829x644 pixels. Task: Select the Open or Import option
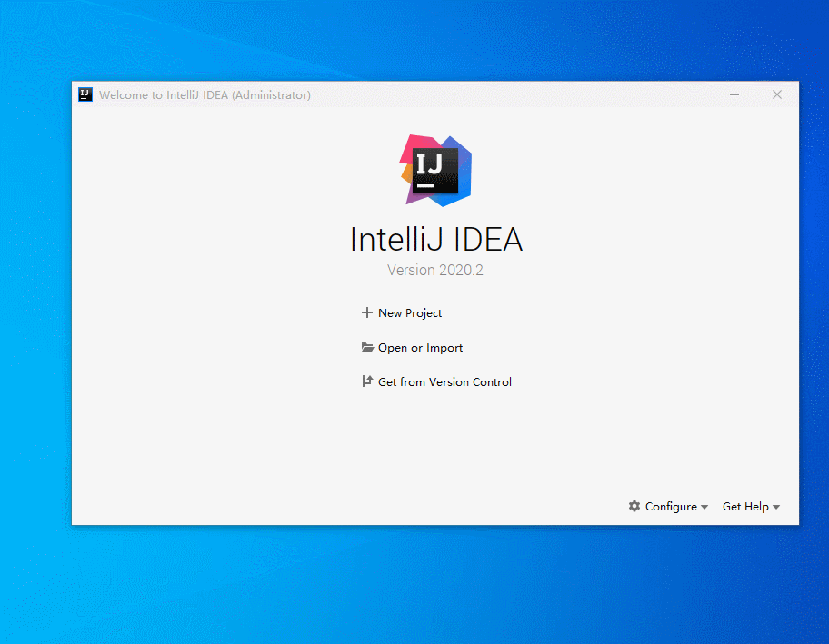(x=420, y=347)
